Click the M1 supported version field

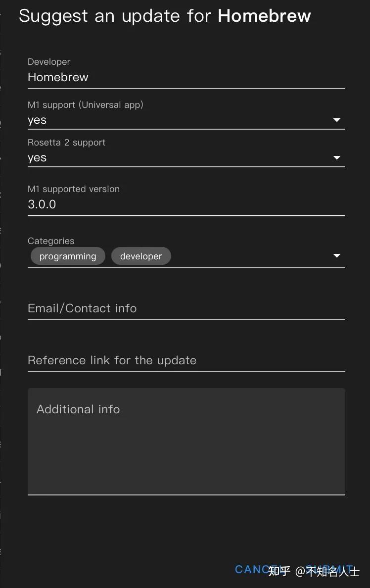click(186, 204)
